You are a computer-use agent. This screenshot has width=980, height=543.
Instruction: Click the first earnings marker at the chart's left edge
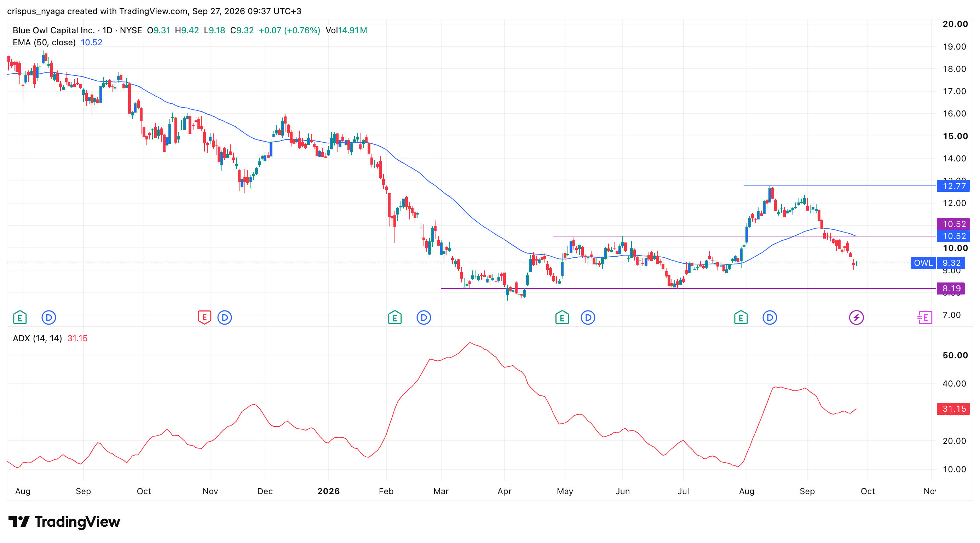20,318
